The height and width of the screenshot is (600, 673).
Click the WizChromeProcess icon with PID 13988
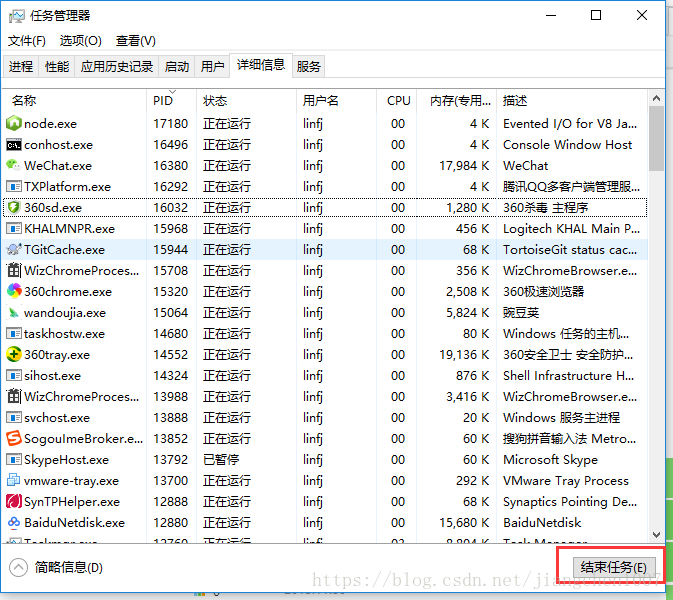click(14, 397)
